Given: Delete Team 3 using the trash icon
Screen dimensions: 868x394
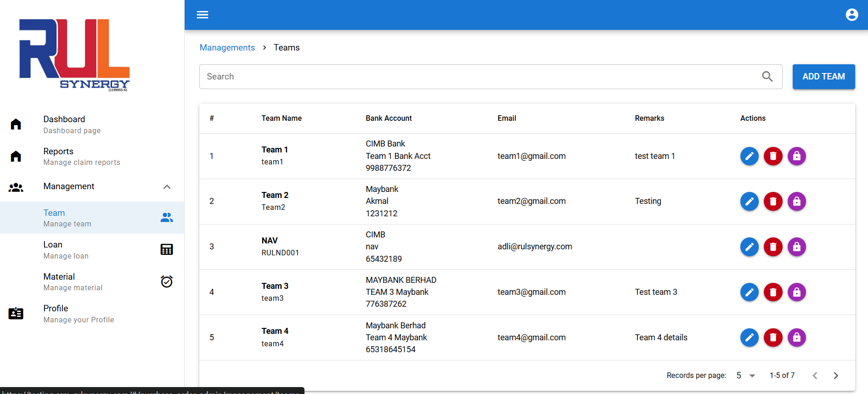Looking at the screenshot, I should [773, 292].
